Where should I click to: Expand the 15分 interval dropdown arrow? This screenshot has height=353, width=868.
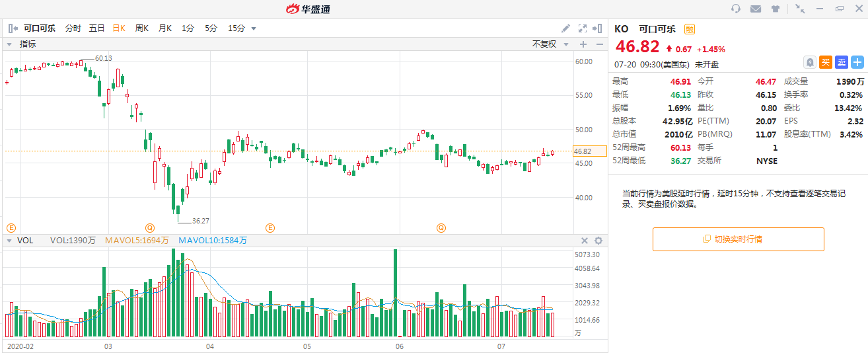tap(254, 28)
